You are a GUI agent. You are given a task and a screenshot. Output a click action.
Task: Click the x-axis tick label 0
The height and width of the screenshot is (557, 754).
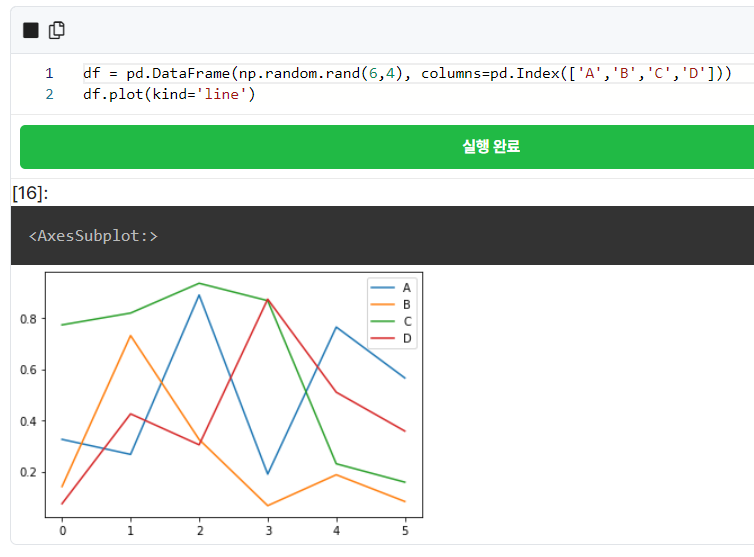[62, 531]
